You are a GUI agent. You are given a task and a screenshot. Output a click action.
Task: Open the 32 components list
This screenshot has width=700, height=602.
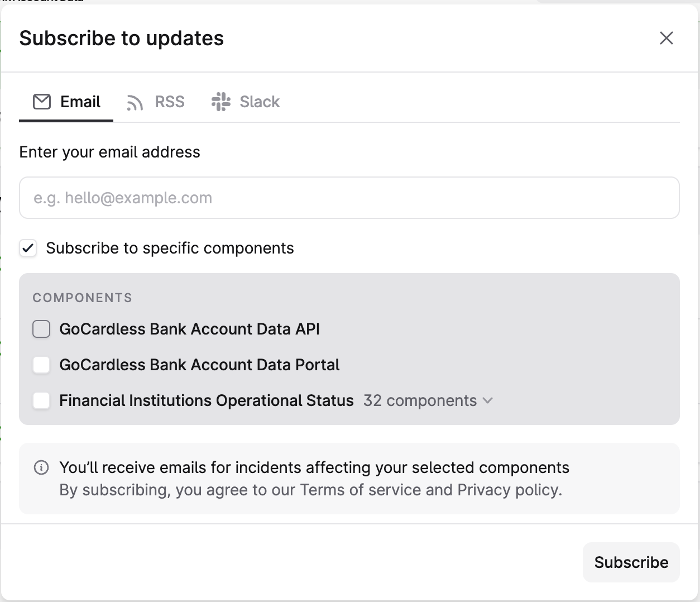coord(420,401)
